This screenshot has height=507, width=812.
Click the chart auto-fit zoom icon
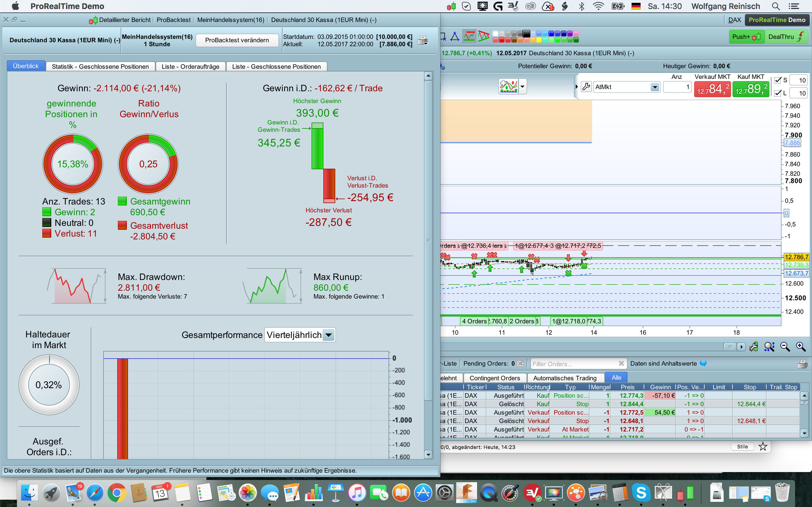pos(769,346)
